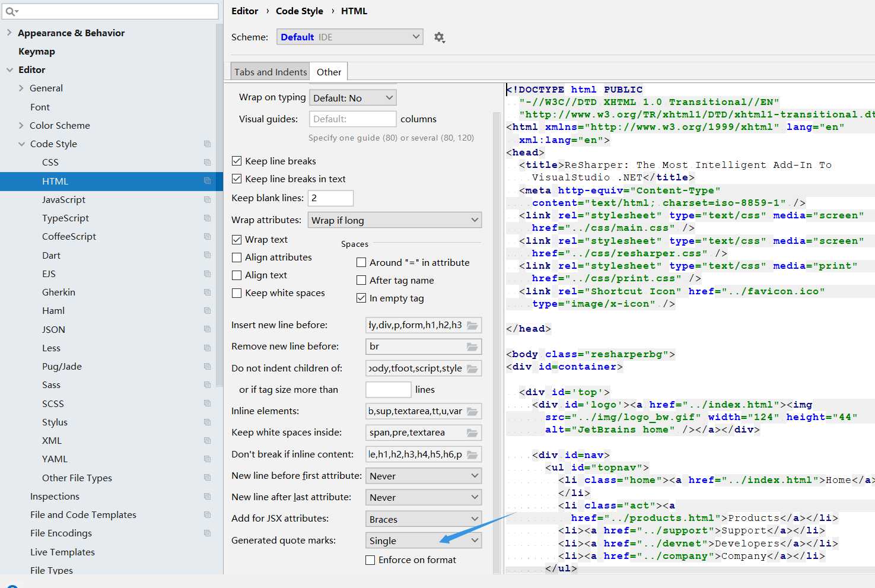
Task: Click Code Style in the breadcrumb
Action: [x=300, y=11]
